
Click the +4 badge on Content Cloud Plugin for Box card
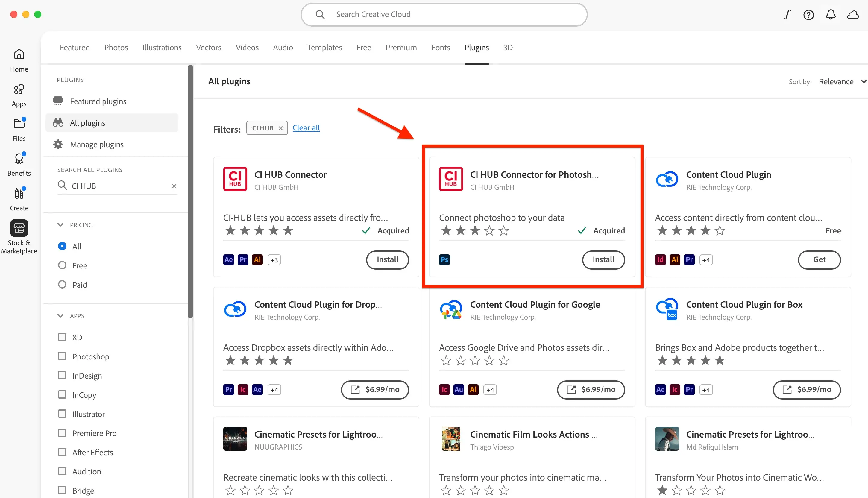point(706,390)
